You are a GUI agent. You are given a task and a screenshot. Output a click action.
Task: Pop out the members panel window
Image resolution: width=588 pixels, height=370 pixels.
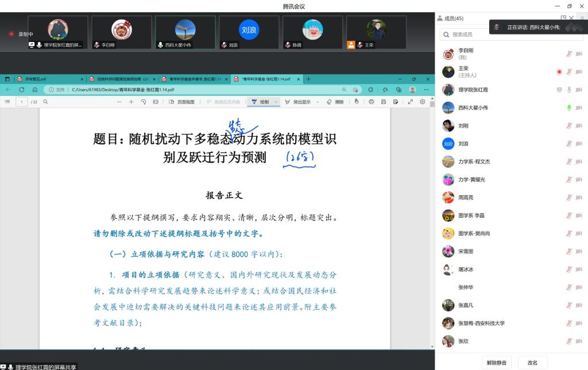[563, 18]
